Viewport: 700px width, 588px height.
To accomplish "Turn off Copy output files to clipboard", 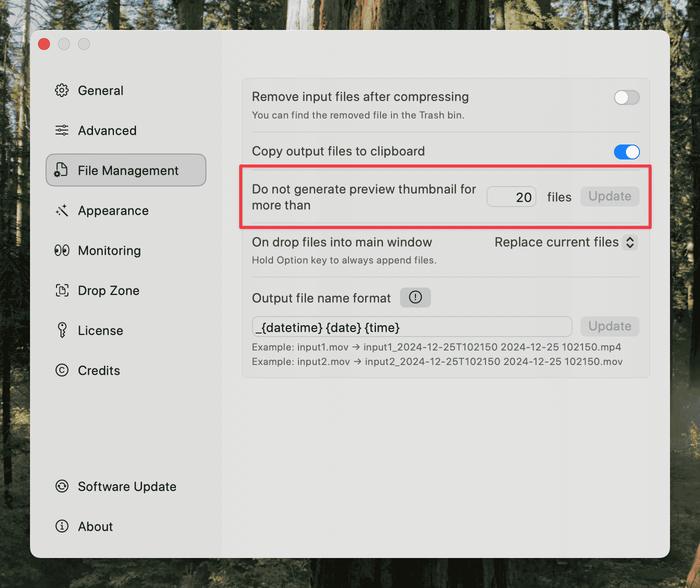I will [626, 152].
